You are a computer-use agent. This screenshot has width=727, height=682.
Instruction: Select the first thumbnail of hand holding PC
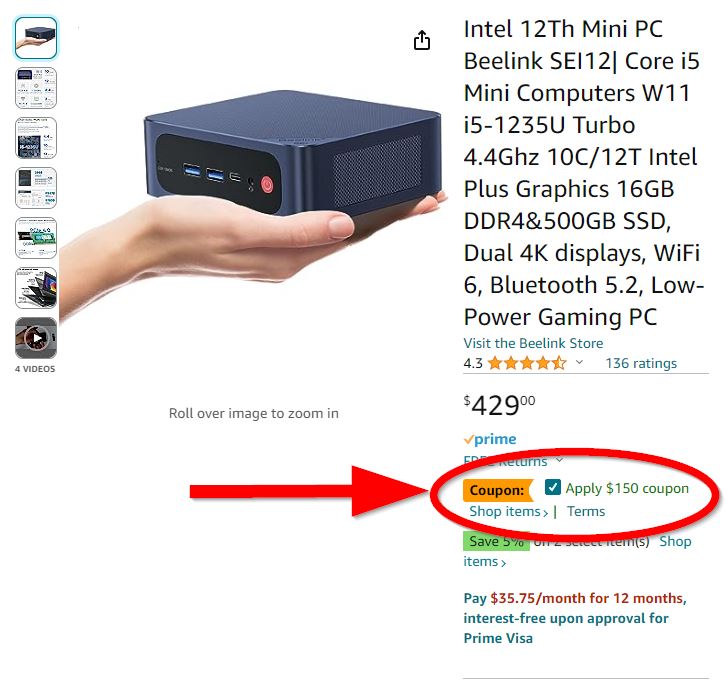click(x=36, y=38)
